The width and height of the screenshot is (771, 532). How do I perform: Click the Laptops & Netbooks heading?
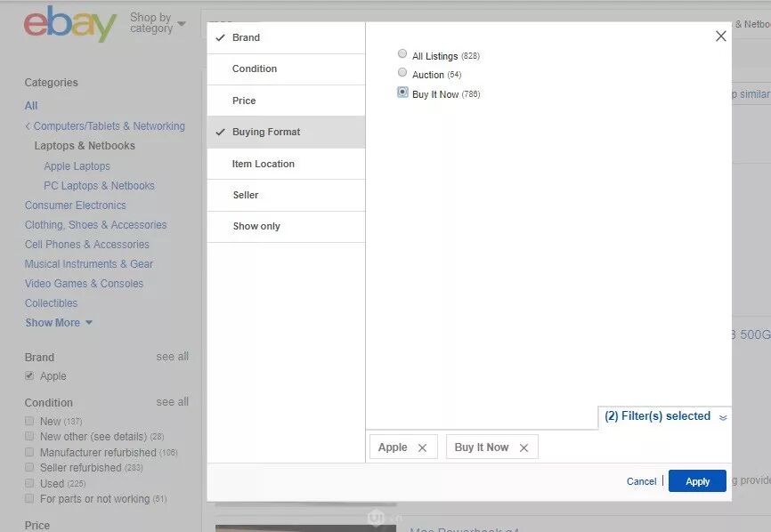[85, 146]
